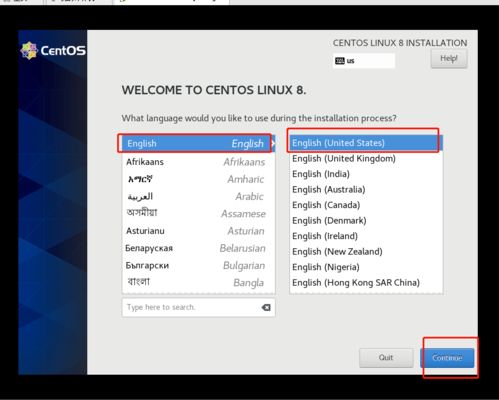Screen dimensions: 499x400
Task: Choose English (Denmark) locale
Action: [x=366, y=220]
